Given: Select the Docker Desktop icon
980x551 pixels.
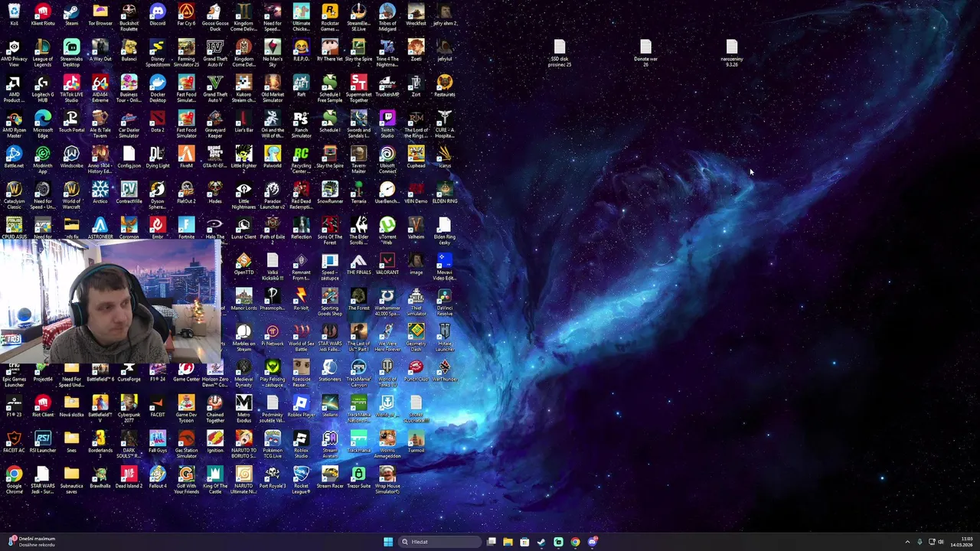Looking at the screenshot, I should point(158,88).
